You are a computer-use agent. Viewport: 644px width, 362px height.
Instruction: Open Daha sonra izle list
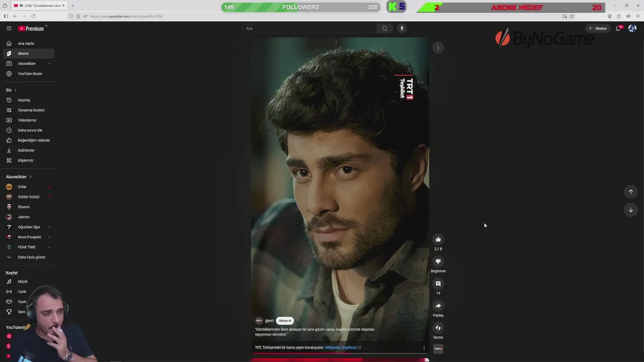[29, 130]
